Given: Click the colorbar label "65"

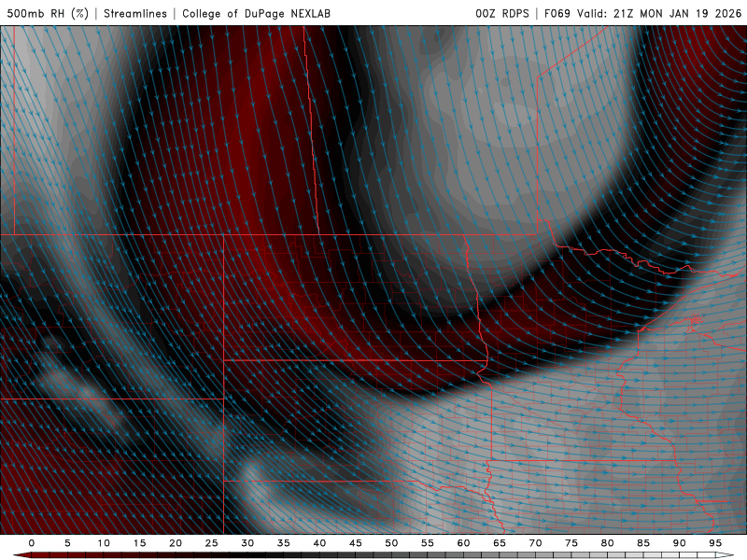Looking at the screenshot, I should (x=500, y=543).
